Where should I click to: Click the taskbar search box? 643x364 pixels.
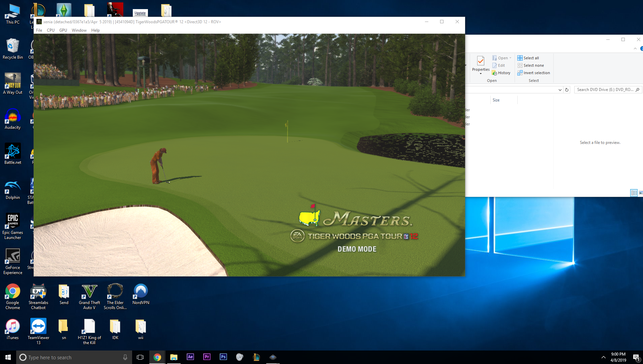tap(74, 357)
